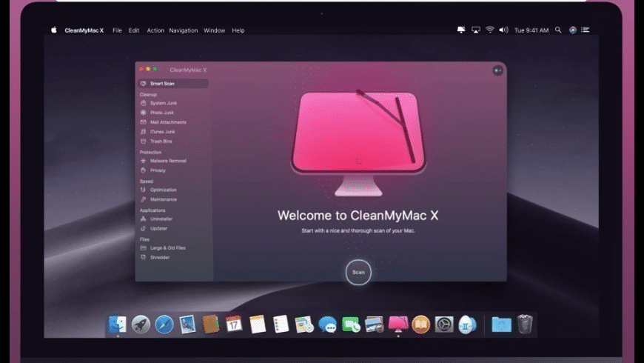Open Notes from the Dock

click(x=258, y=324)
